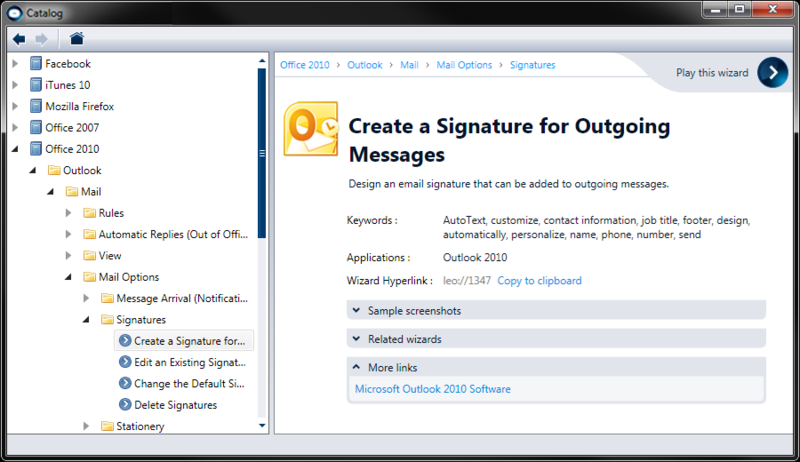
Task: Select Message Arrival (Notifications) folder label
Action: pyautogui.click(x=182, y=298)
